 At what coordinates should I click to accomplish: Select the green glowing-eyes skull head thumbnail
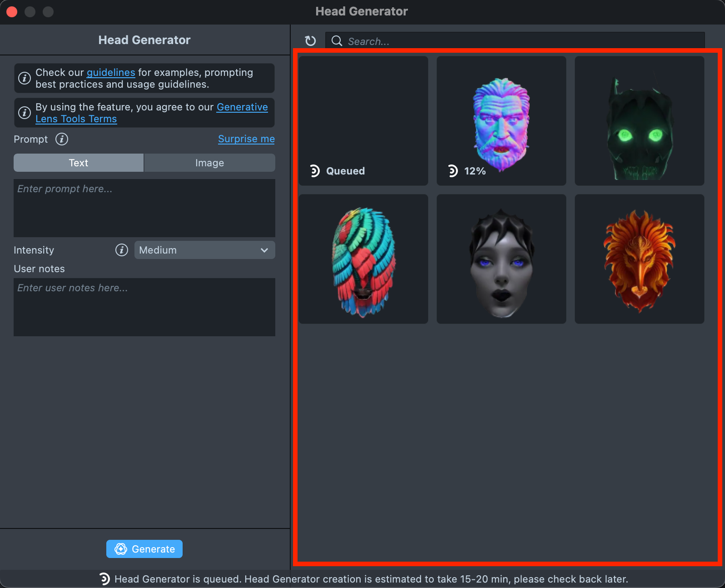(x=639, y=121)
